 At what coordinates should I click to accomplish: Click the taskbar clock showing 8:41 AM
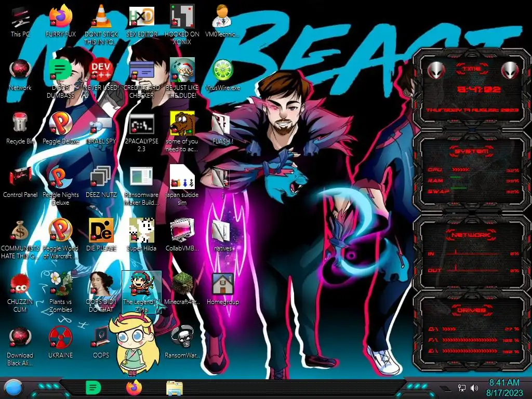pyautogui.click(x=504, y=388)
